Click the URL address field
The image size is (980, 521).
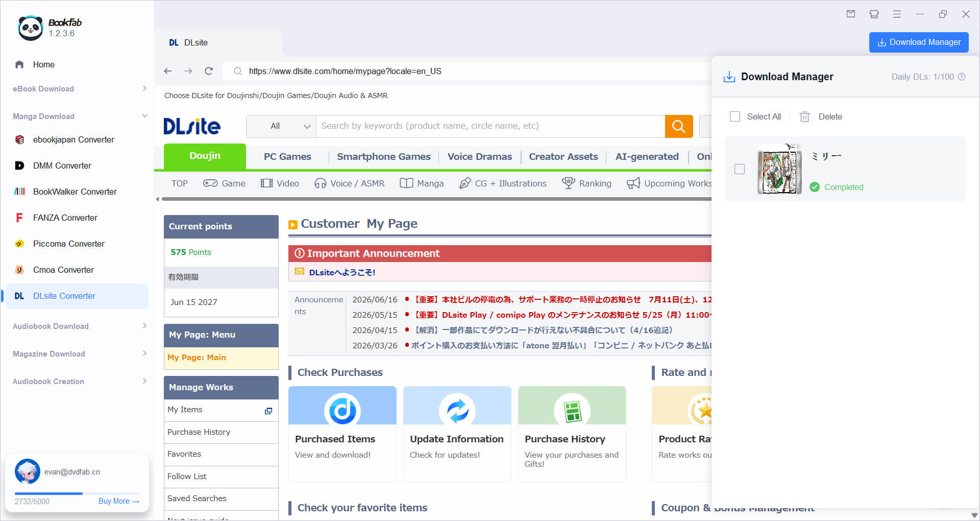click(467, 71)
